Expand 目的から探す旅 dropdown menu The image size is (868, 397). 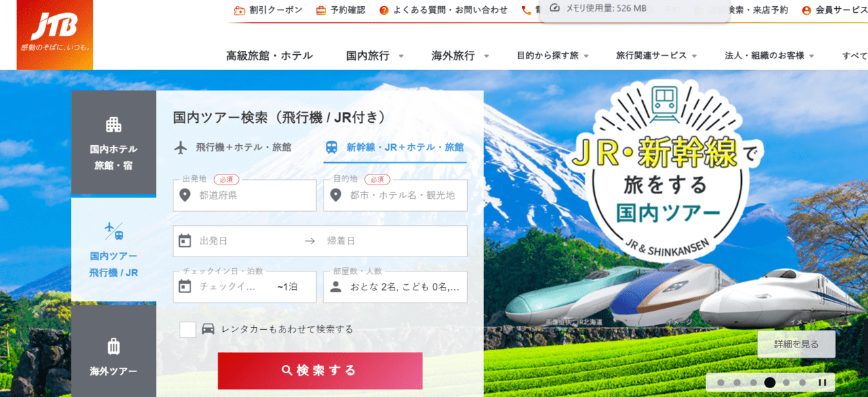coord(552,56)
